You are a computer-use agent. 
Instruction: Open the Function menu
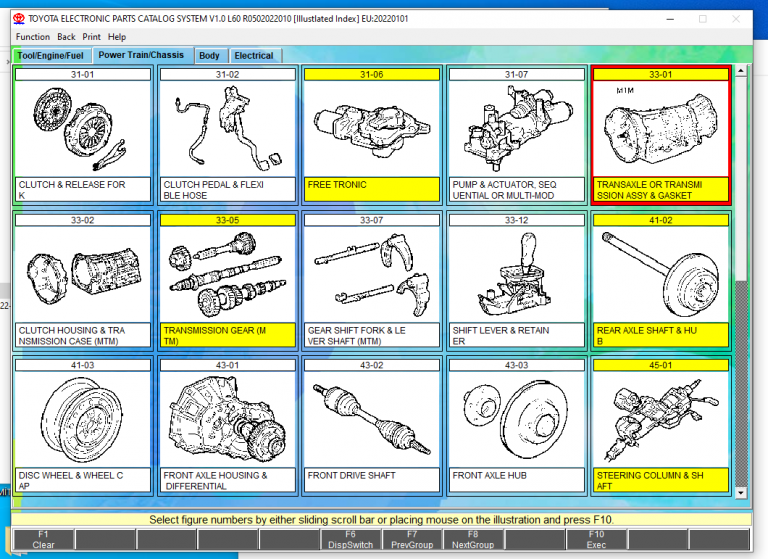[33, 37]
